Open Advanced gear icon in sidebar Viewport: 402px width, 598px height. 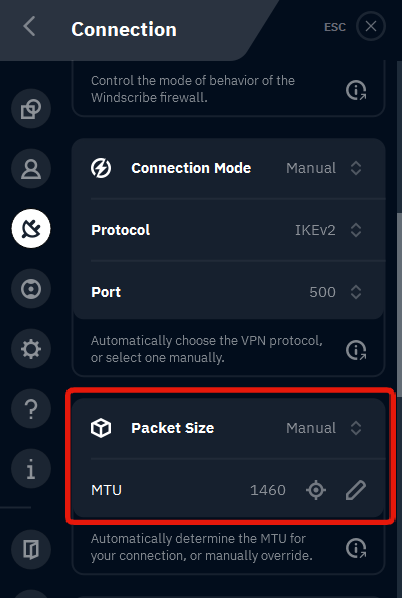click(x=31, y=349)
